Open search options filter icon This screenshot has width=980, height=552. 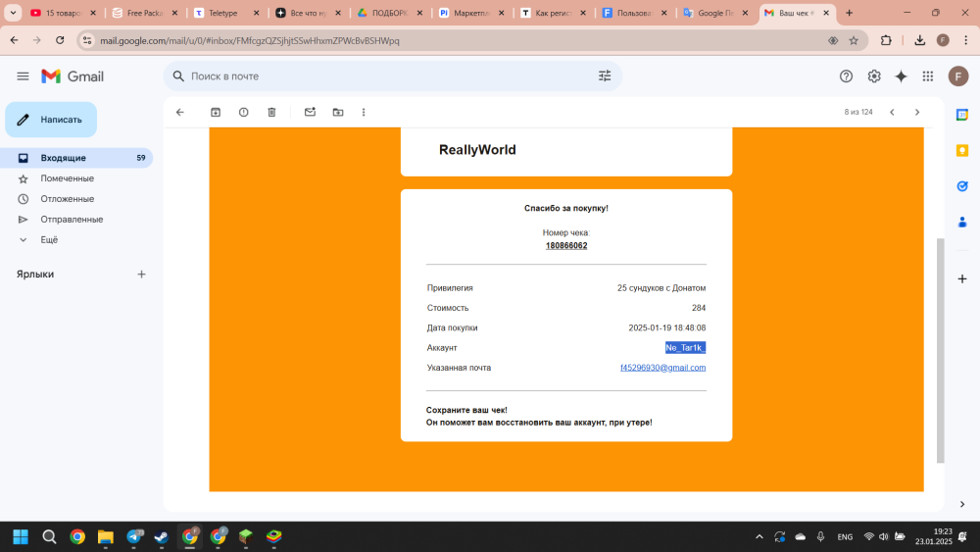(x=605, y=76)
